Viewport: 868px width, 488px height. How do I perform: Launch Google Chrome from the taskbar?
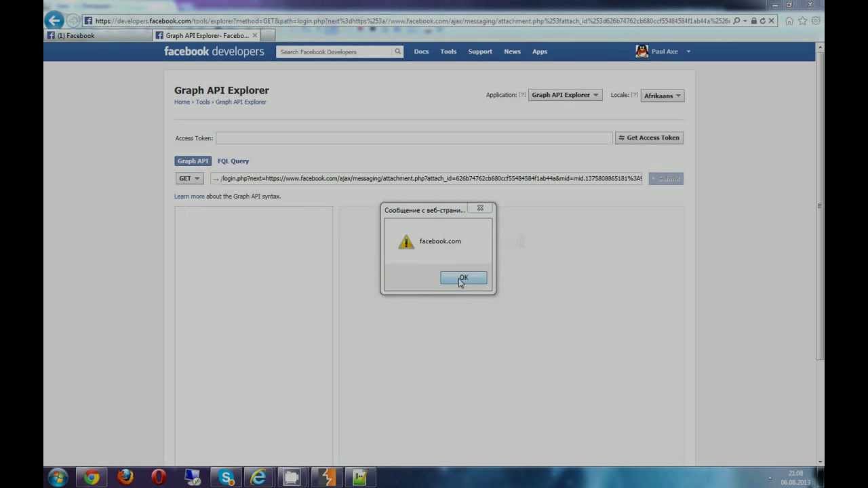92,478
